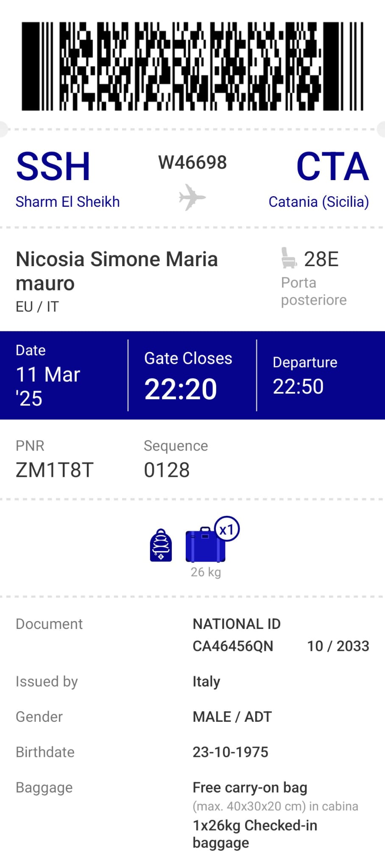Image resolution: width=385 pixels, height=868 pixels.
Task: Tap the boarding pass barcode
Action: [x=192, y=67]
